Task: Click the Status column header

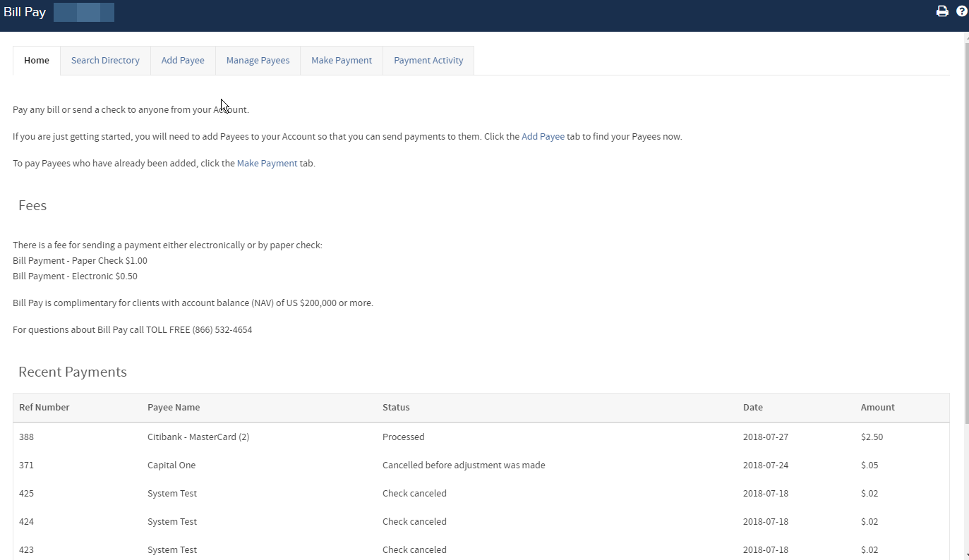Action: click(396, 408)
